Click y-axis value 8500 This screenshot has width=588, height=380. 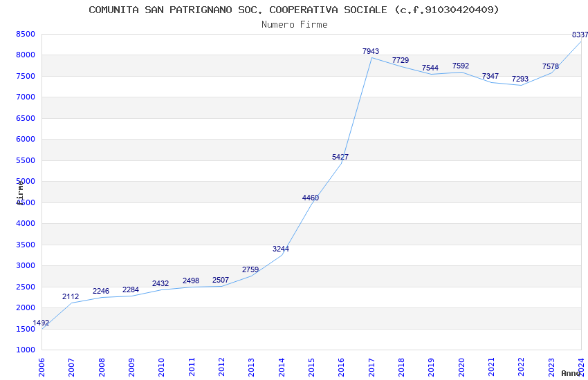click(26, 34)
